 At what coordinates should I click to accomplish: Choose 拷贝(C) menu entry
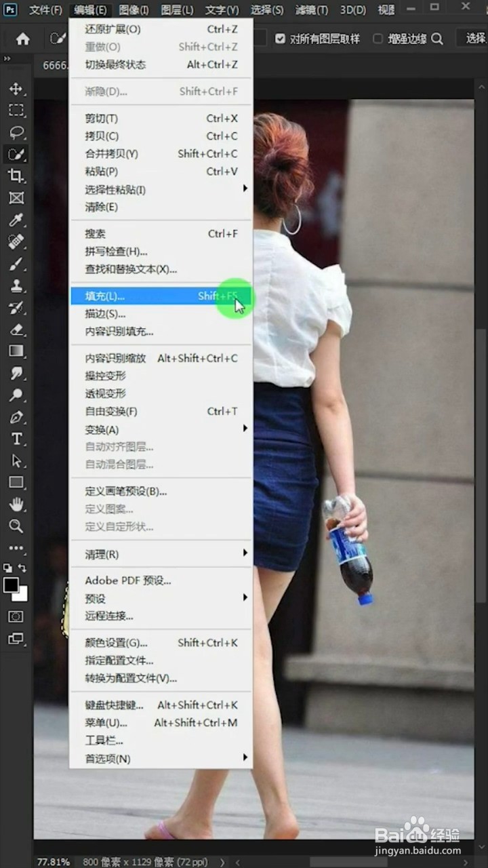click(x=161, y=136)
